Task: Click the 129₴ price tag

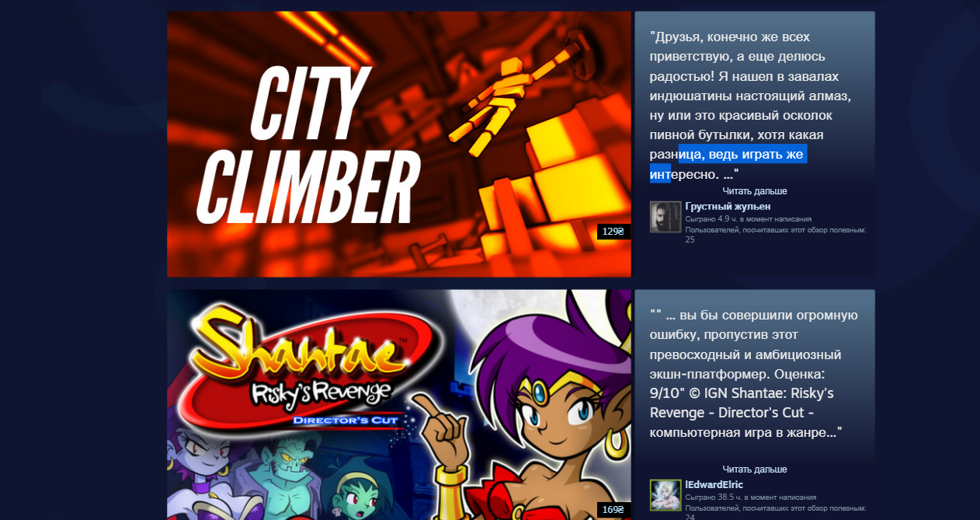Action: (x=613, y=232)
